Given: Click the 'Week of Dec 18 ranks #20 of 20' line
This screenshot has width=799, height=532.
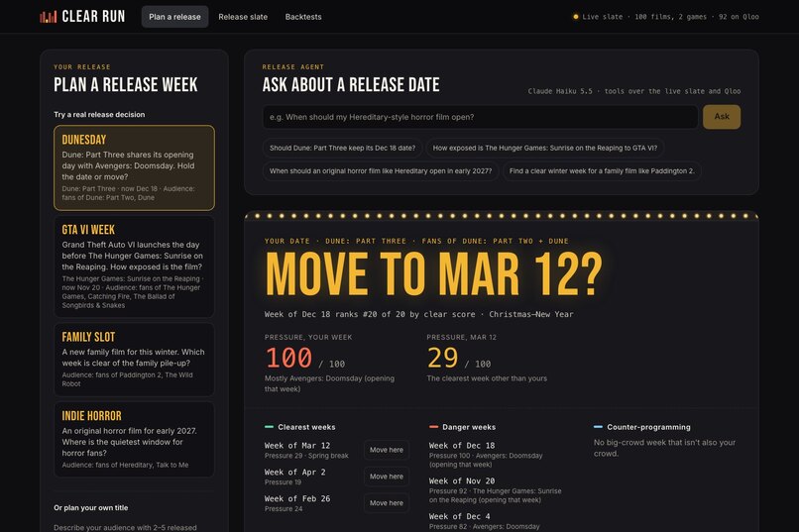Looking at the screenshot, I should (419, 315).
